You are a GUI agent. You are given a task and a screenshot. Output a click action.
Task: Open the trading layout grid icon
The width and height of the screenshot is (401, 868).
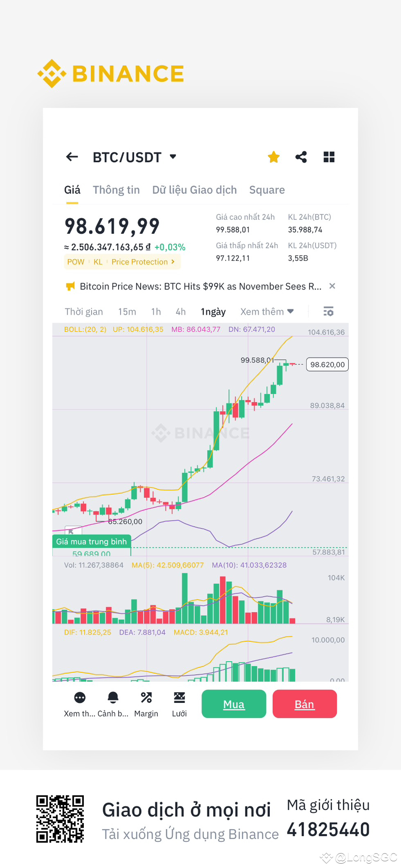tap(329, 157)
